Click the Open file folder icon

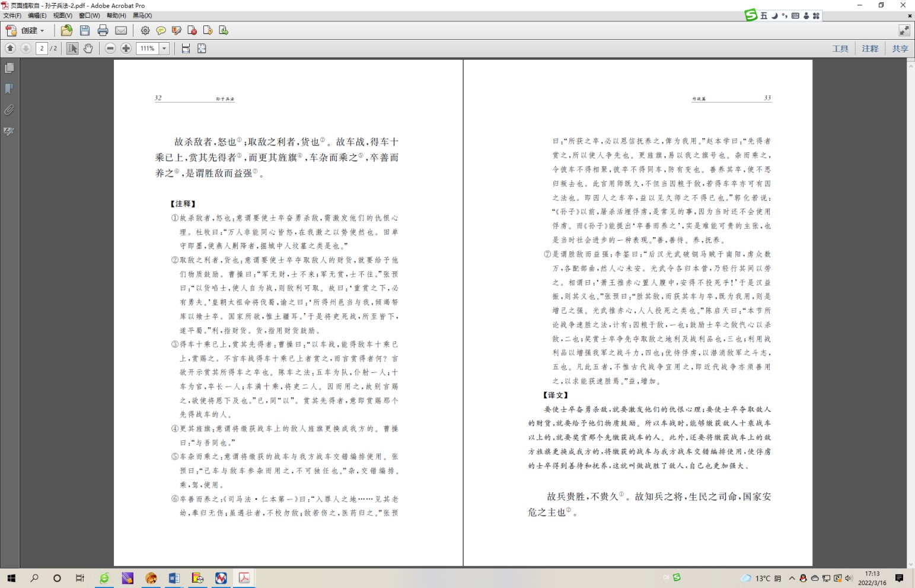(66, 30)
